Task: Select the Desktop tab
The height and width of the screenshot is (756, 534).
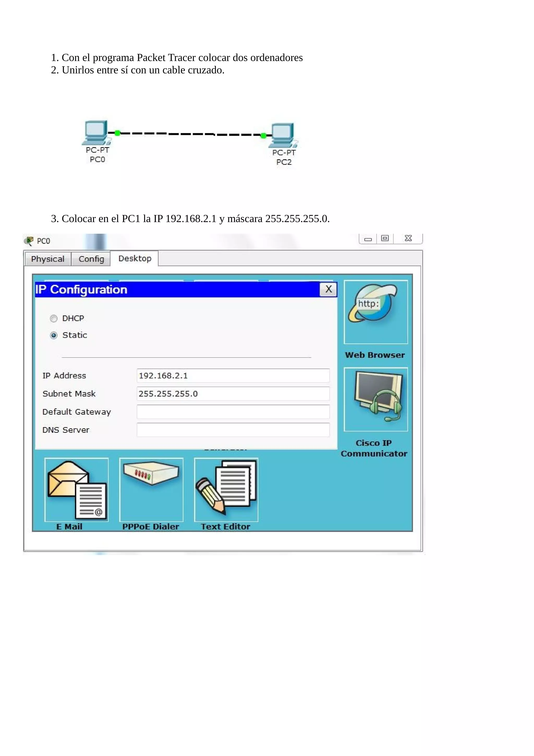Action: coord(135,259)
